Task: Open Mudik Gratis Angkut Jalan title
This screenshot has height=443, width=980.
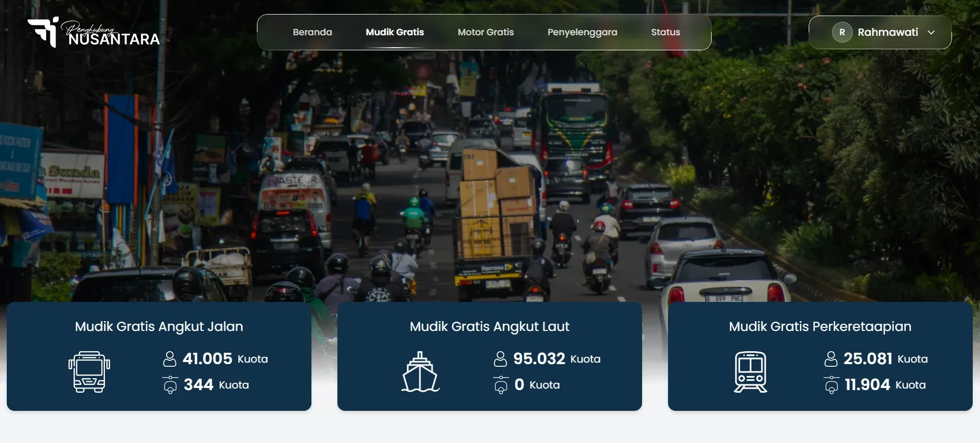Action: (159, 327)
